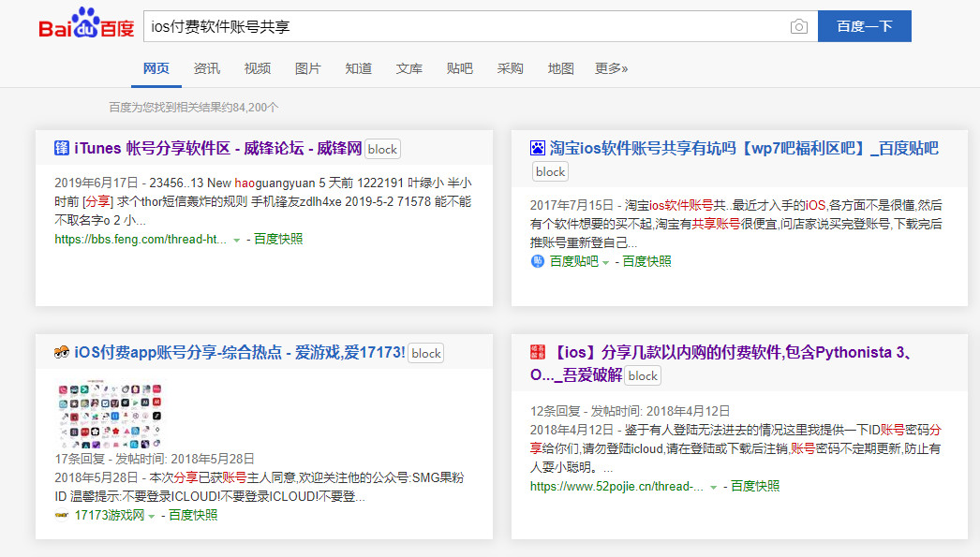Click inside the search input field
The image size is (980, 557).
pos(422,26)
